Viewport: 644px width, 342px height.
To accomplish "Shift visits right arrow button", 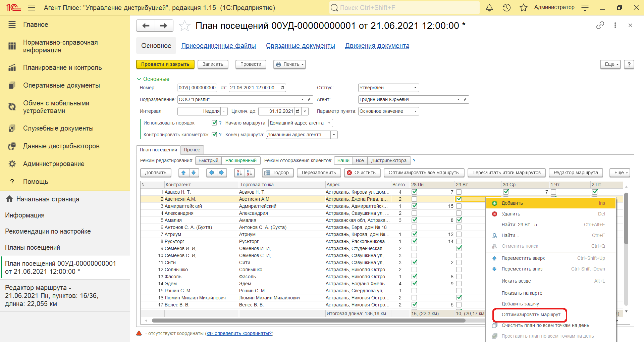I will [221, 173].
